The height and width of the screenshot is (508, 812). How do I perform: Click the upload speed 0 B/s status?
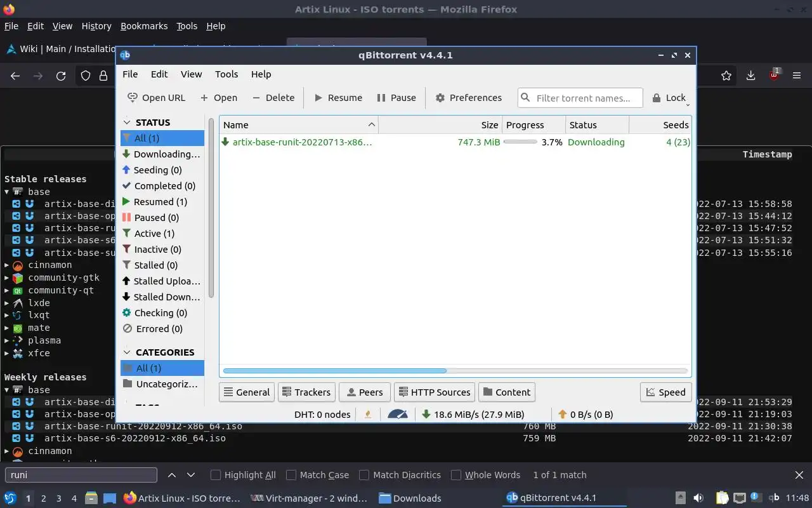point(586,415)
